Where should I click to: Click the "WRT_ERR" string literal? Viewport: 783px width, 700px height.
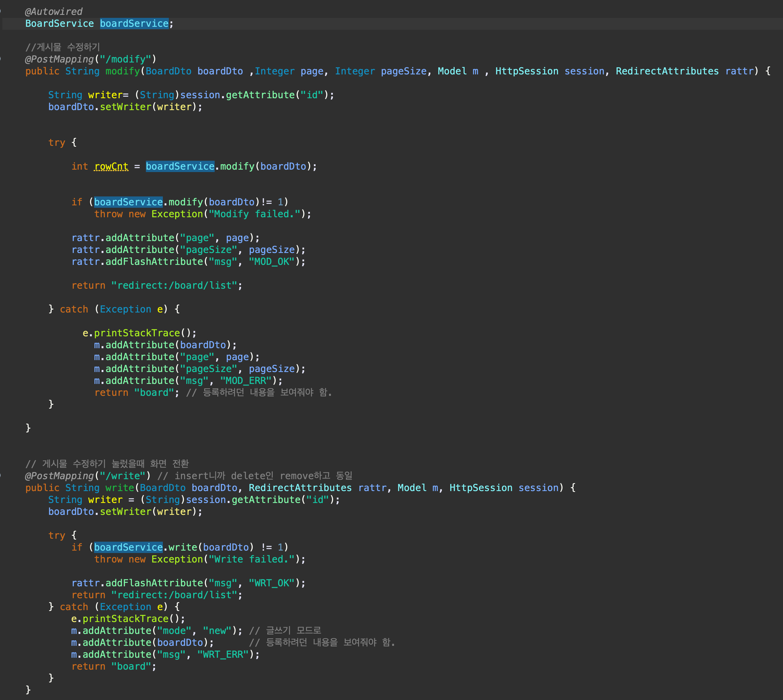tap(223, 654)
